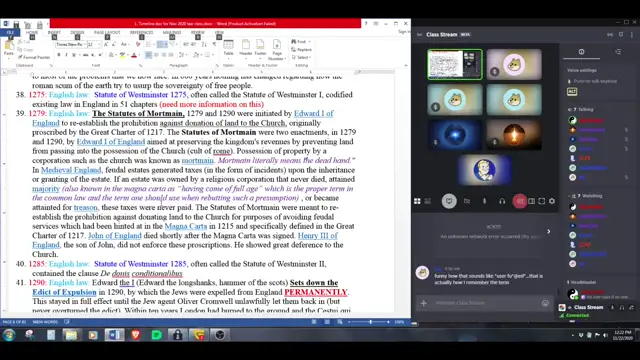
Task: Toggle the camera button in Discord call controls
Action: (467, 201)
